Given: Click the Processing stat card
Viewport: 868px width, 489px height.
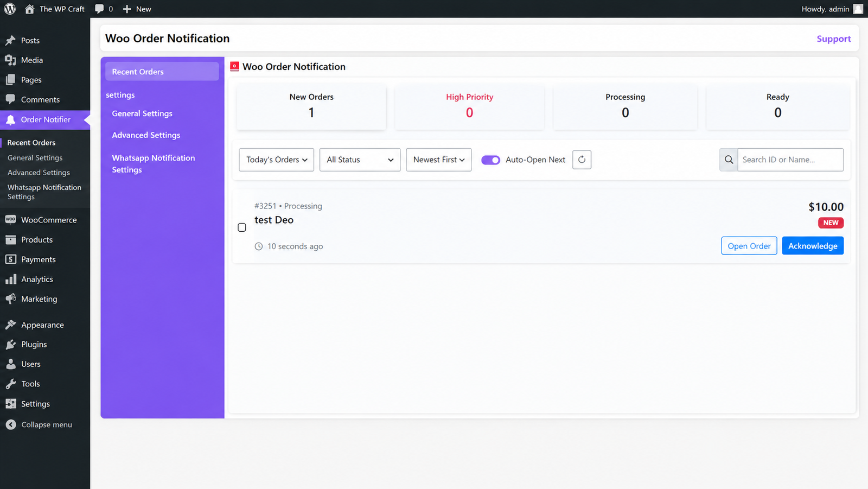Looking at the screenshot, I should 625,106.
